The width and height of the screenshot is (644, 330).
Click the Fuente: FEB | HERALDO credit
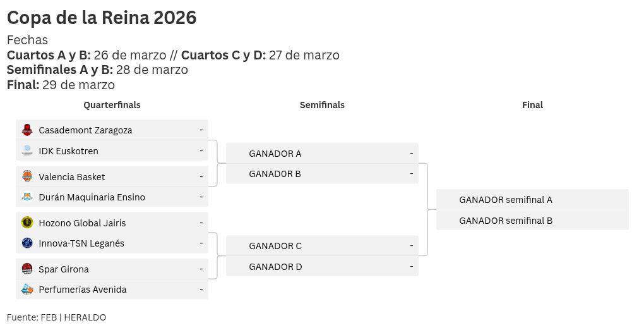56,317
